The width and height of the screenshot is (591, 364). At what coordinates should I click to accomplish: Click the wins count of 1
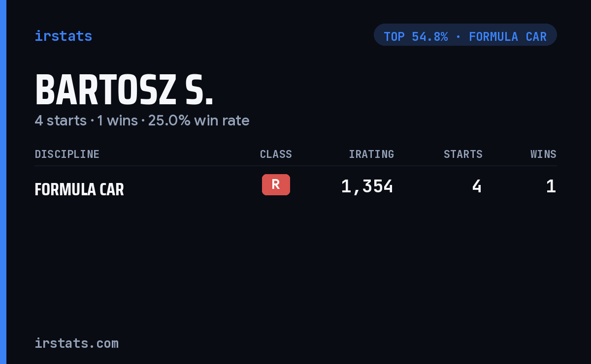click(551, 186)
